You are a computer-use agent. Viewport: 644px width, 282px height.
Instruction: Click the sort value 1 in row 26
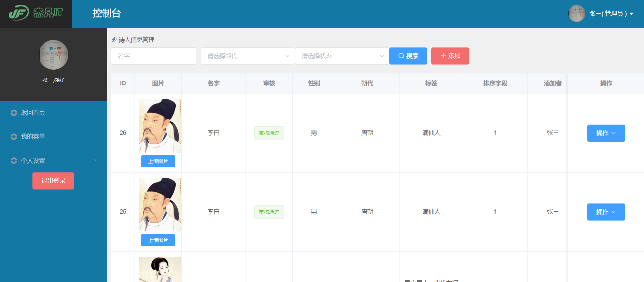[x=495, y=133]
